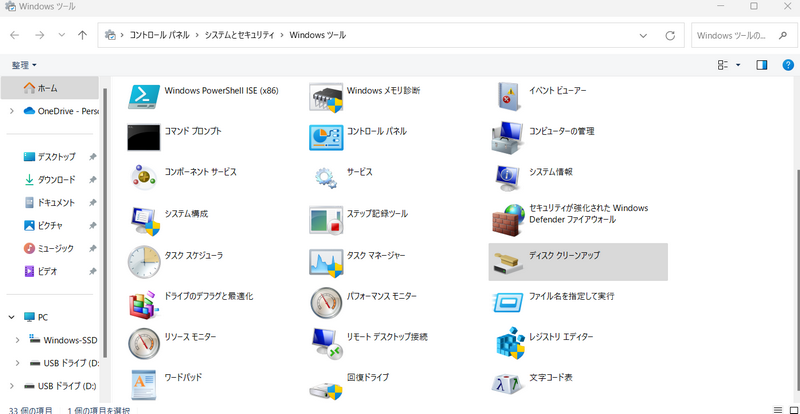The height and width of the screenshot is (414, 800).
Task: Launch the Windows メモリ診断 icon
Action: 326,97
